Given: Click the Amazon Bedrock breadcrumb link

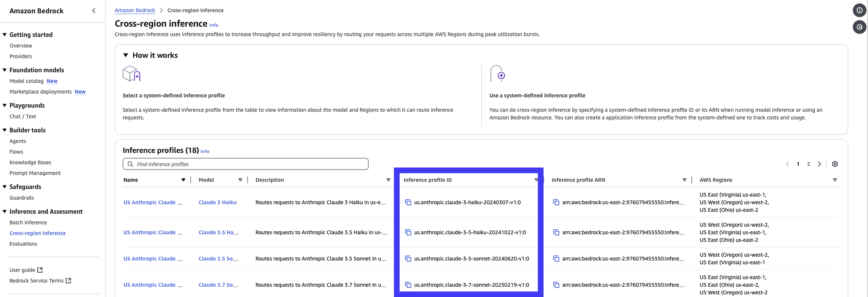Looking at the screenshot, I should click(x=135, y=10).
